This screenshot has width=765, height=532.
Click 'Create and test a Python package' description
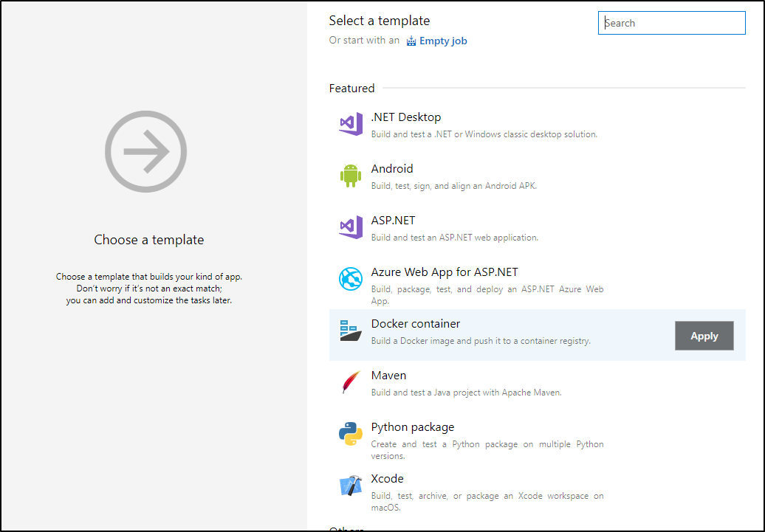click(x=487, y=449)
